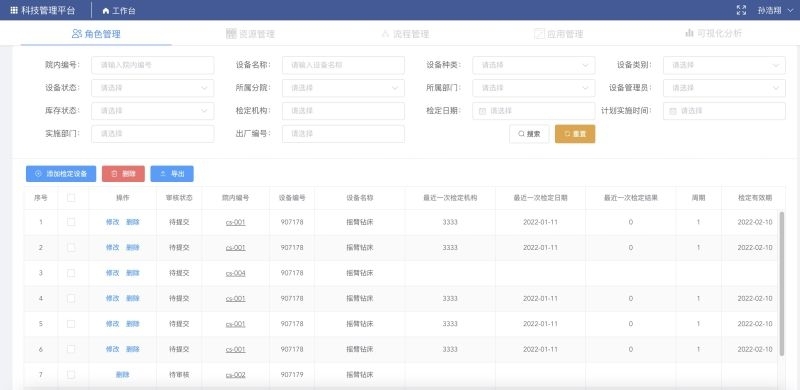The width and height of the screenshot is (800, 390).
Task: Open the 检定日期 date picker
Action: 534,111
